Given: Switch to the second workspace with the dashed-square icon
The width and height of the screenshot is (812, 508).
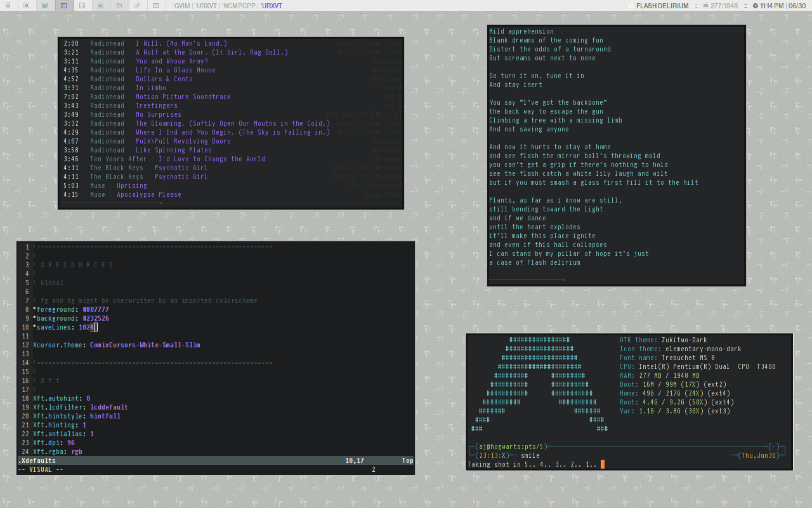Looking at the screenshot, I should point(26,6).
